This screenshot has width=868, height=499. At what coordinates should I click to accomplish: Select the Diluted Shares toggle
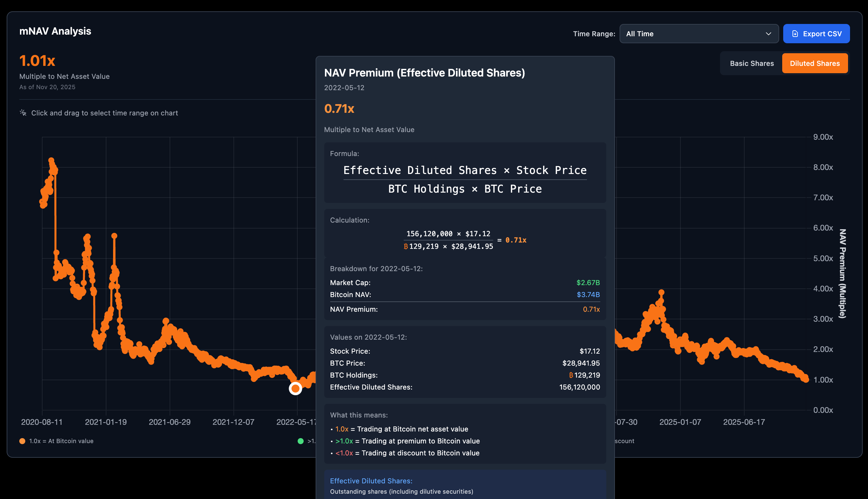click(814, 64)
